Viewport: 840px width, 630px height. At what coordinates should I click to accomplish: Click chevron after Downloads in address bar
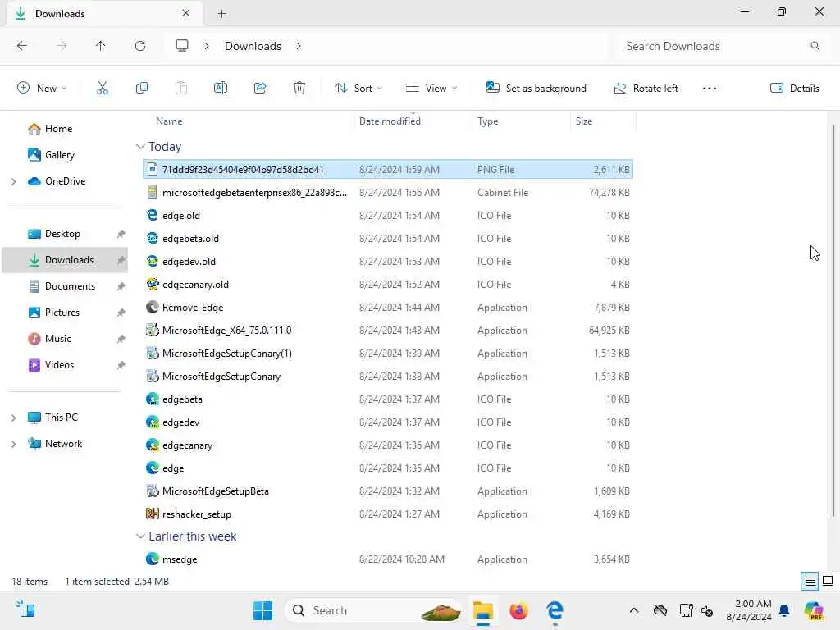pyautogui.click(x=299, y=46)
